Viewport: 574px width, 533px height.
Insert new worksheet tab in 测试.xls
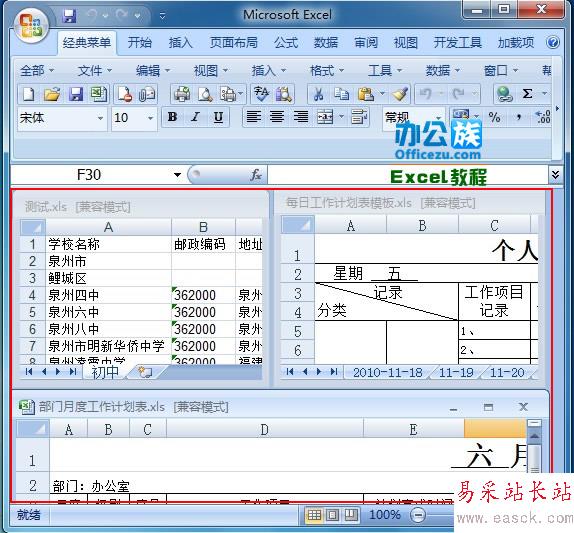tap(145, 372)
